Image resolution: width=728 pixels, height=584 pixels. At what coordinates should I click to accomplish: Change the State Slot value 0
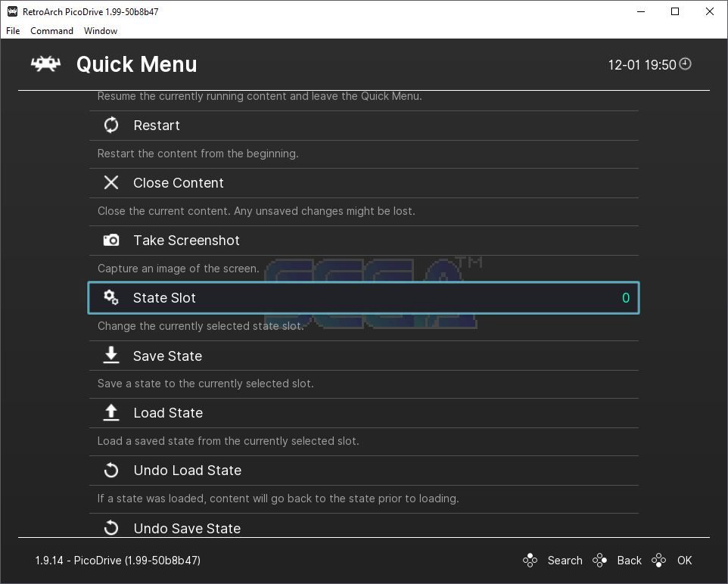[x=625, y=298]
